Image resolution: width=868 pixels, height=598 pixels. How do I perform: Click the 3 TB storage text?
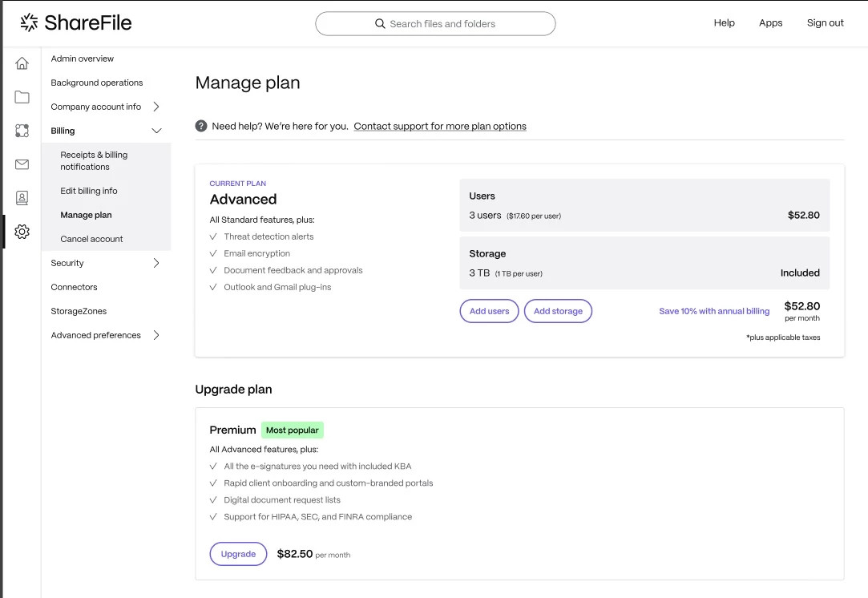479,273
